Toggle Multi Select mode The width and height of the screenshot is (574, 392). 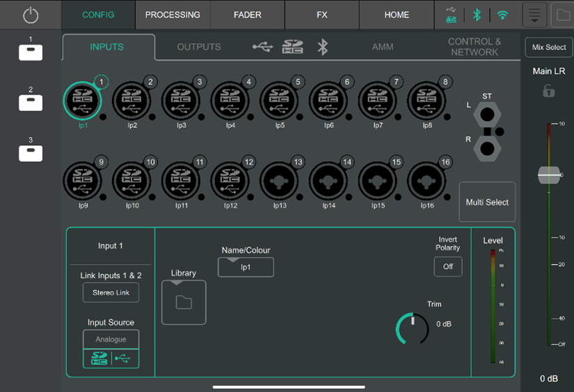point(487,202)
